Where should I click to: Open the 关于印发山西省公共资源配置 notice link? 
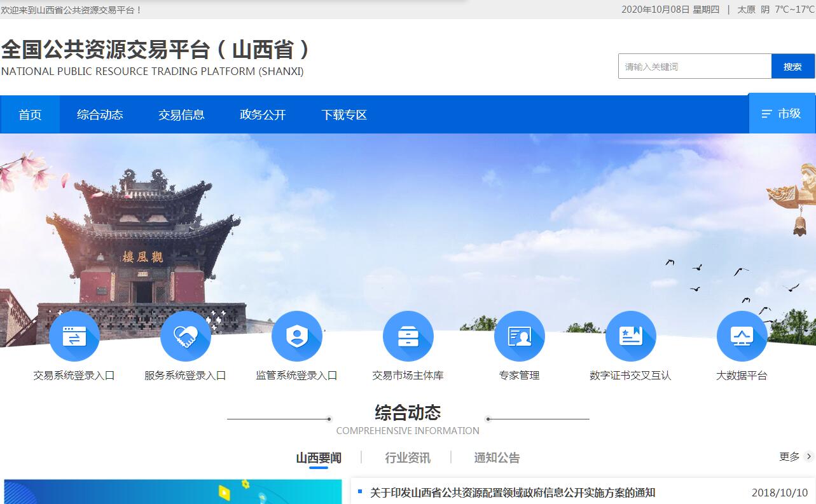[x=512, y=493]
